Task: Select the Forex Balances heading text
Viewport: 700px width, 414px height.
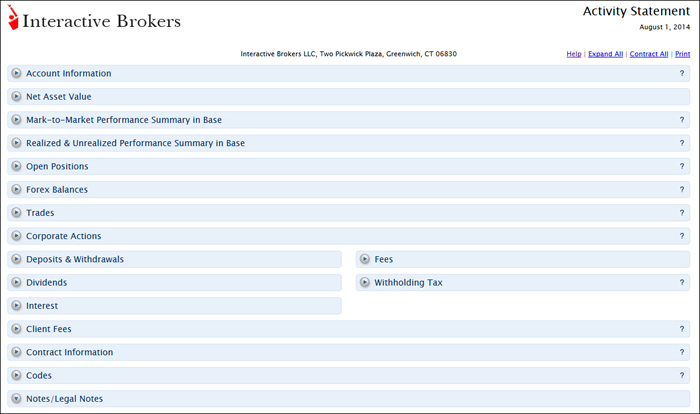Action: [57, 189]
